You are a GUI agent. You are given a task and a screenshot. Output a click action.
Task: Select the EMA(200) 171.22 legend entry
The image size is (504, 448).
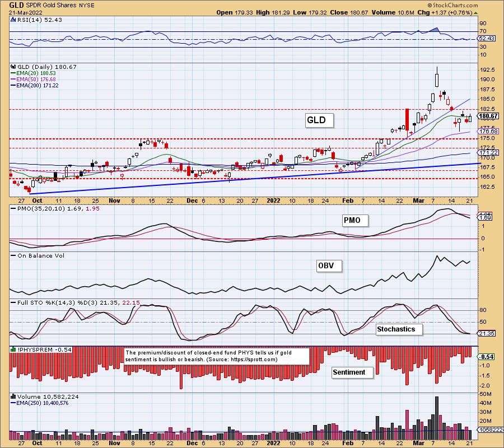[x=35, y=86]
